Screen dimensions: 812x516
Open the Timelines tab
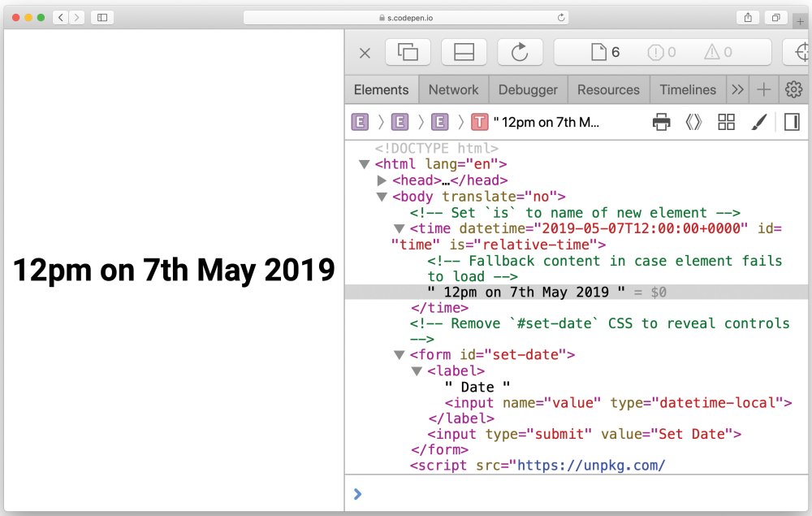[x=687, y=89]
